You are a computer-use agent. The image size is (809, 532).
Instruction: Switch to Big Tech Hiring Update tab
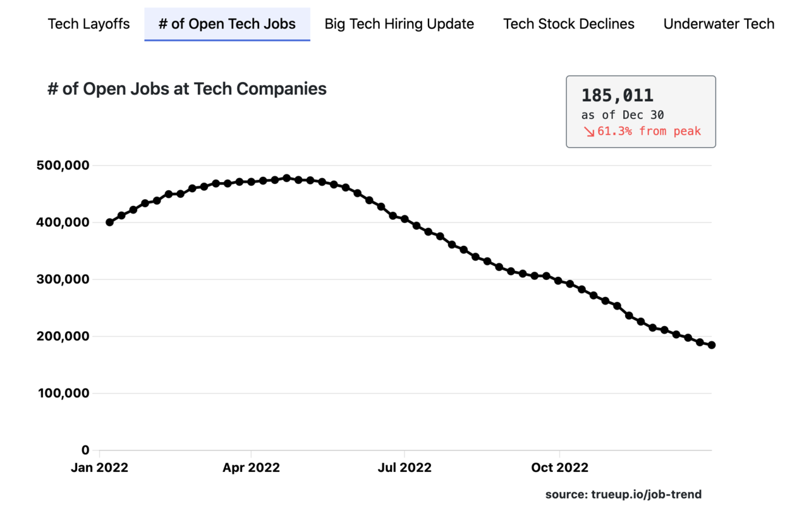click(x=399, y=24)
